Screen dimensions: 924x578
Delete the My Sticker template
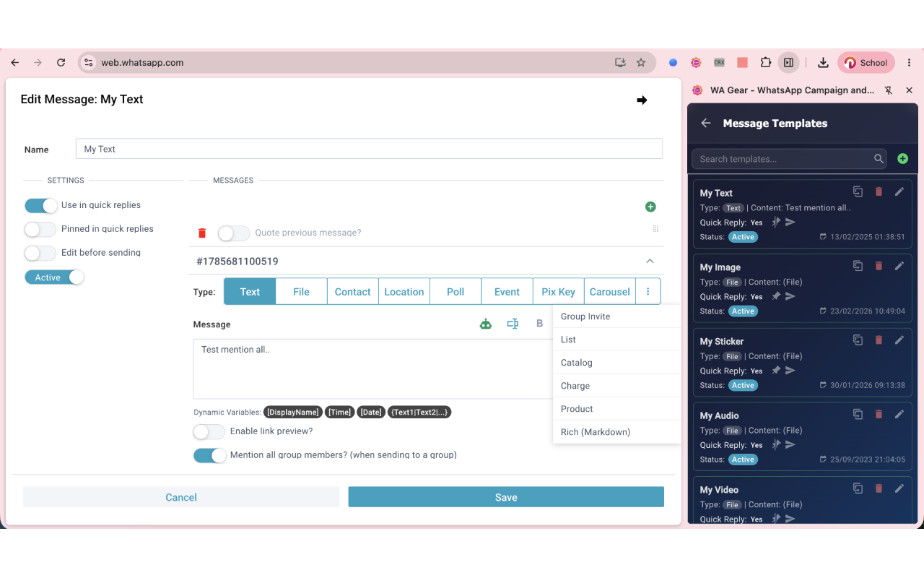click(879, 340)
